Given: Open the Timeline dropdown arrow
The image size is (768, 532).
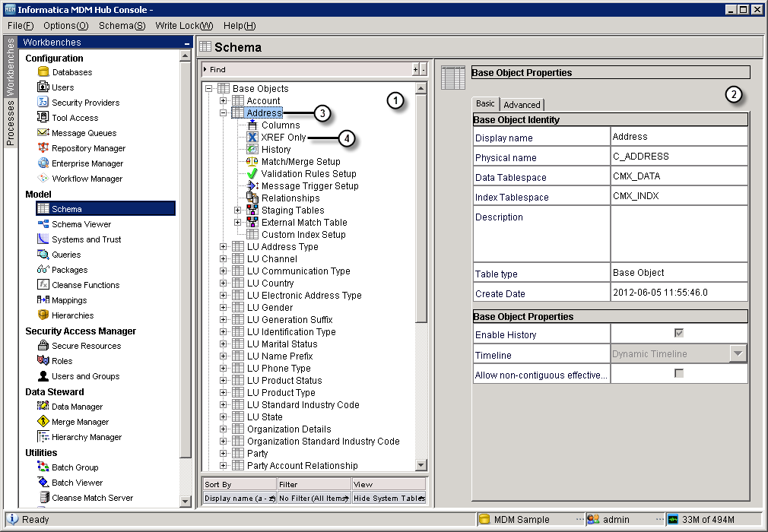Looking at the screenshot, I should (x=738, y=353).
